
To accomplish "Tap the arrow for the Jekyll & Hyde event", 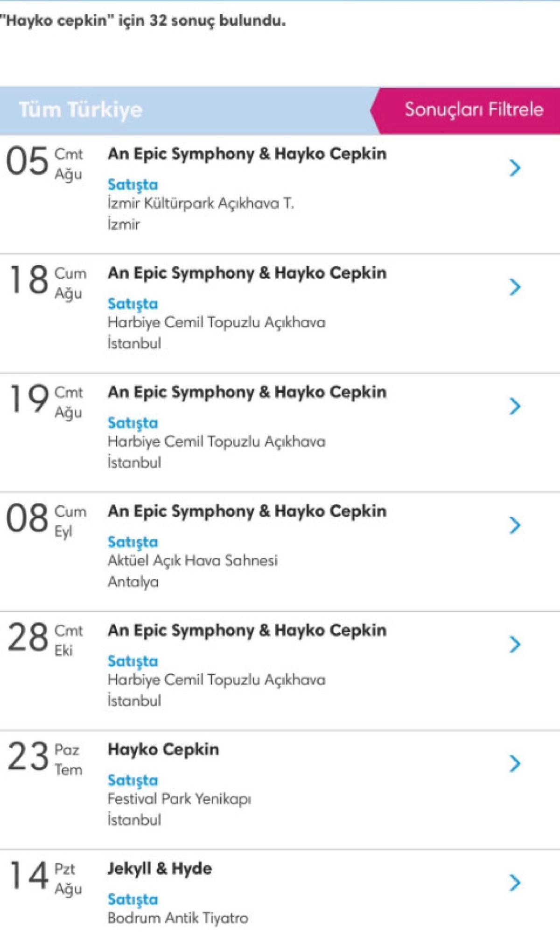I will click(x=514, y=882).
